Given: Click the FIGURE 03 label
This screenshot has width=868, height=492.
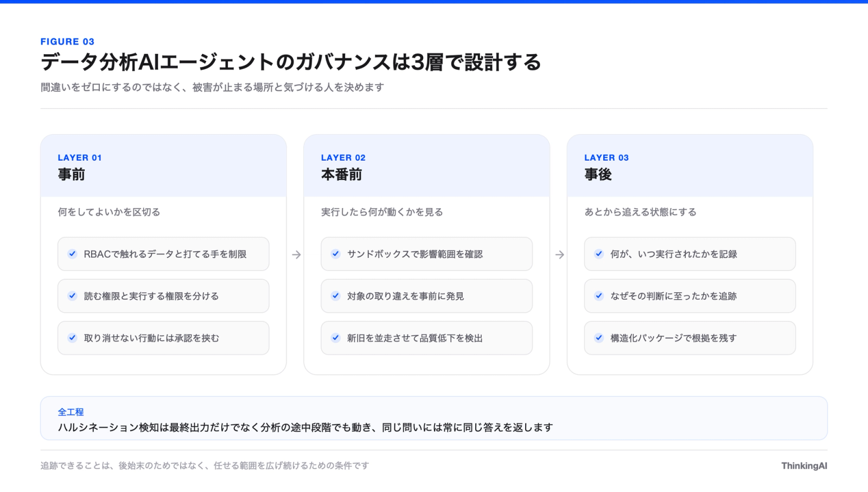Looking at the screenshot, I should [67, 42].
